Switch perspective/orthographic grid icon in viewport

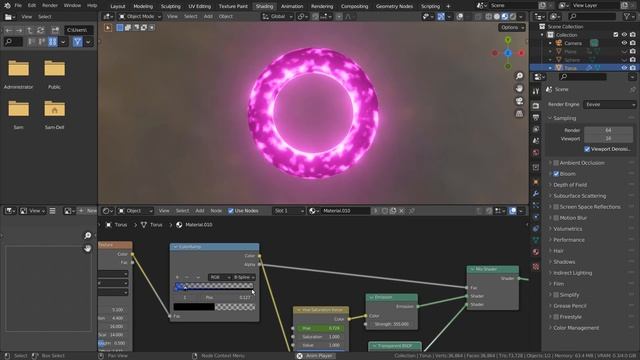click(x=519, y=113)
